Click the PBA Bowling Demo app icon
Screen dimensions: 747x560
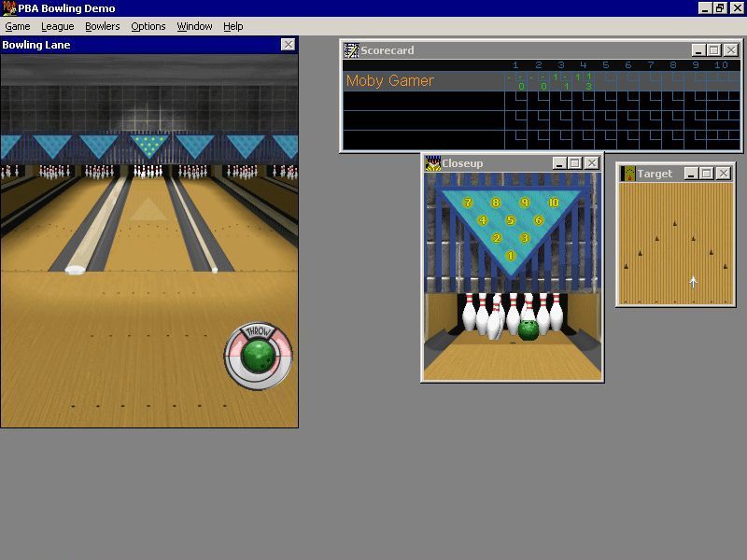[8, 8]
